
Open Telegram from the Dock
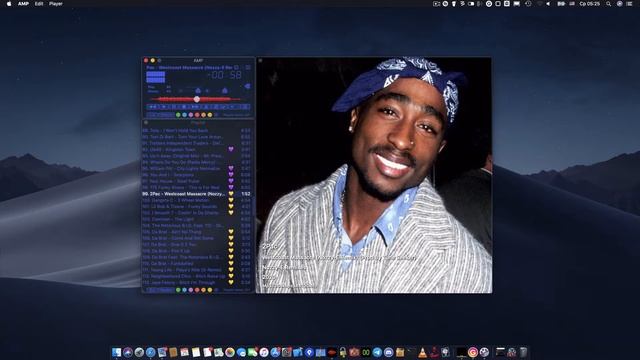pyautogui.click(x=377, y=352)
